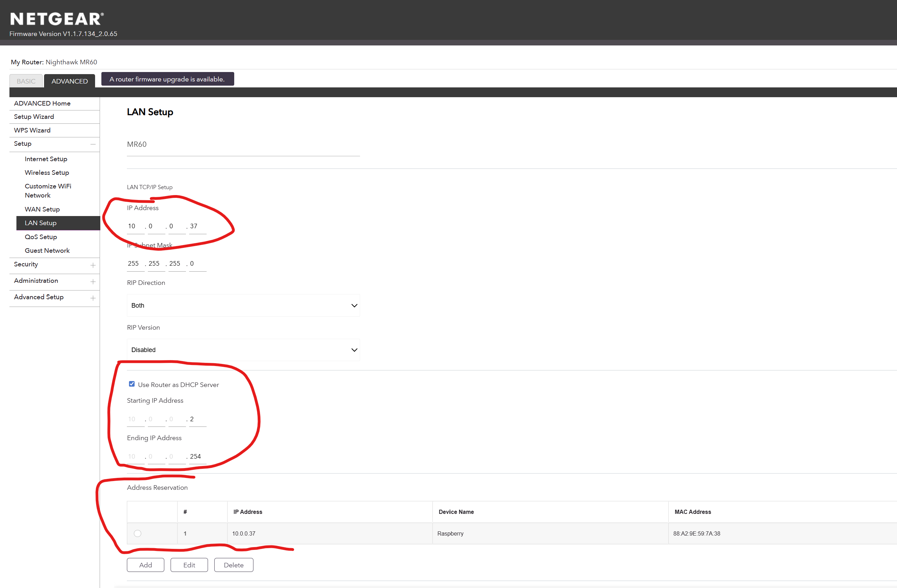Collapse the Setup section minus icon

[x=93, y=144]
